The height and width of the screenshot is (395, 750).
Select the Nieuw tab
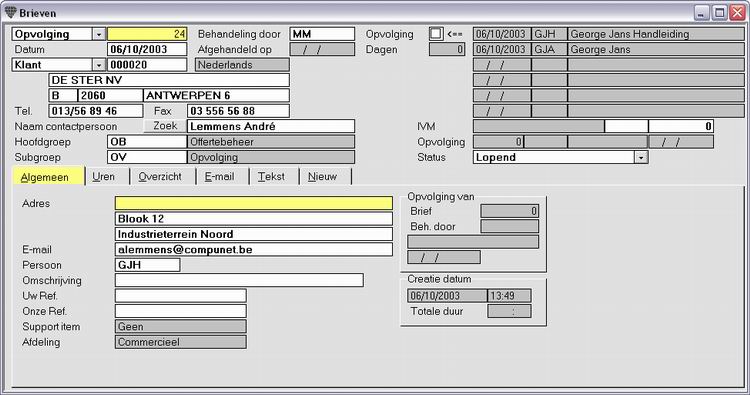(325, 176)
